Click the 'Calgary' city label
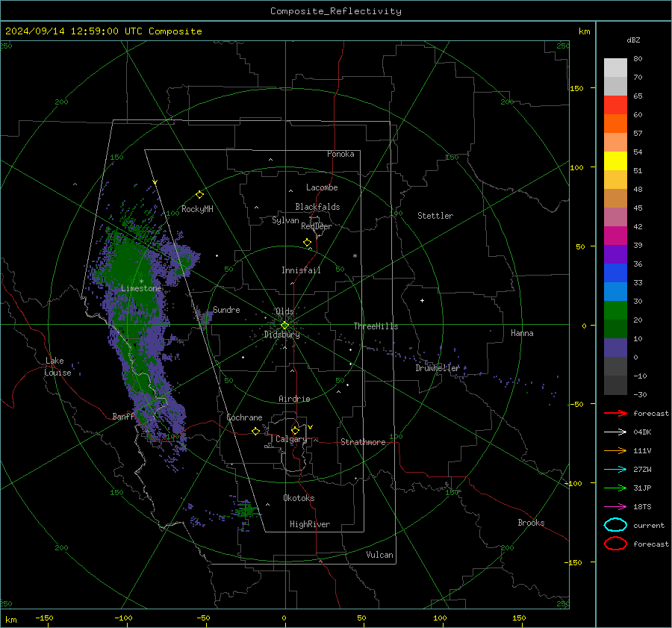 (291, 439)
